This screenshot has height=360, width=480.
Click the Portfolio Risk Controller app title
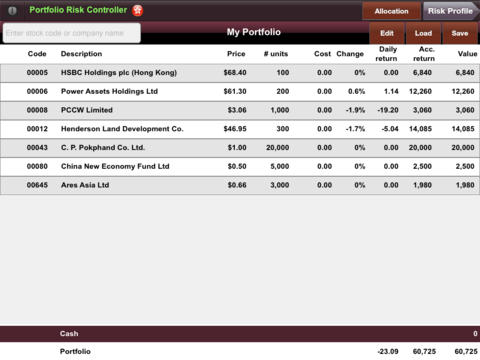click(x=78, y=10)
